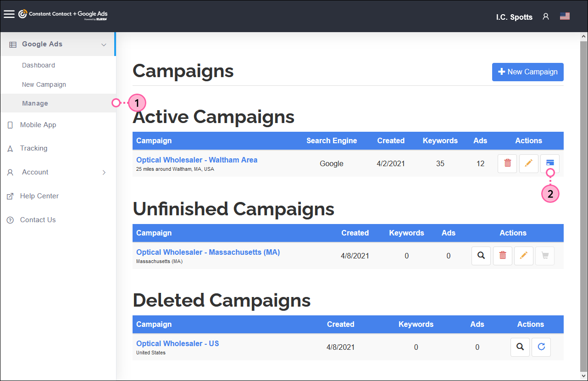Preview the Massachusetts campaign using the magnifier icon
588x381 pixels.
tap(481, 256)
